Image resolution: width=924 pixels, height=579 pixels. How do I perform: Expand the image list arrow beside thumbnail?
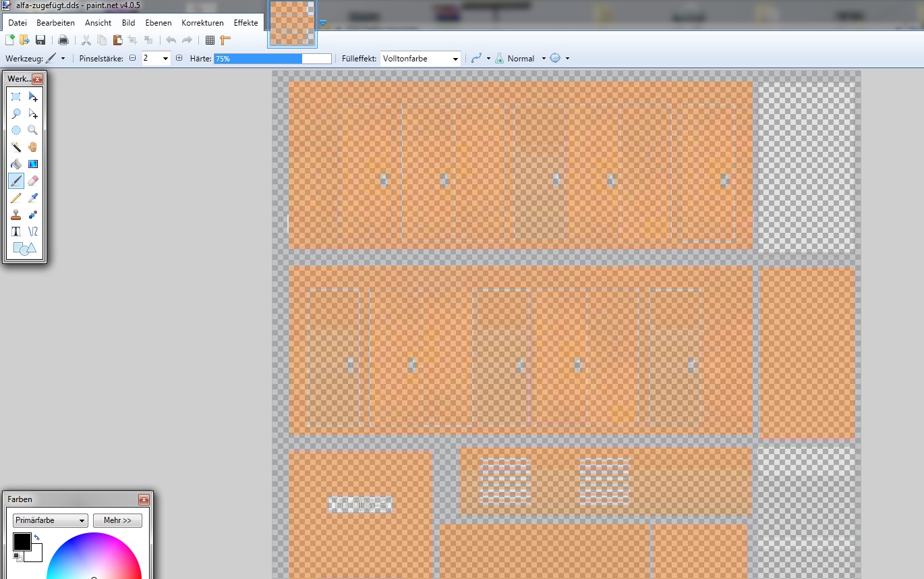[323, 22]
